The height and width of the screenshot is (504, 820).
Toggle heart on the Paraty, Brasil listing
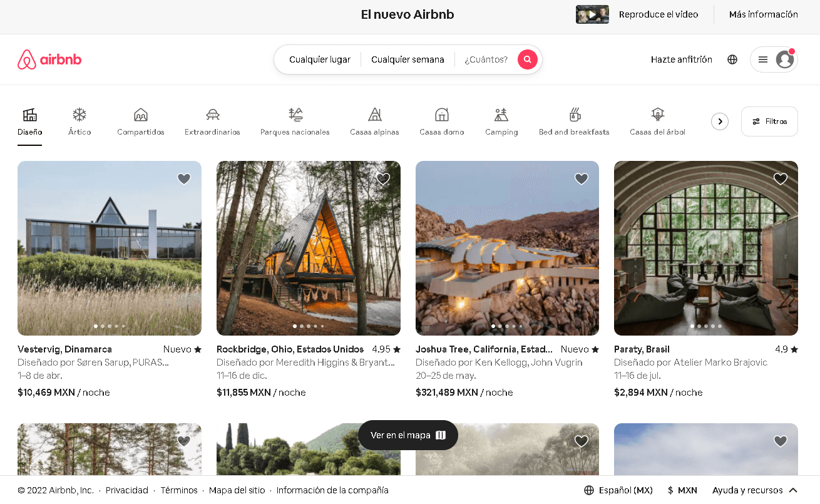(x=781, y=179)
